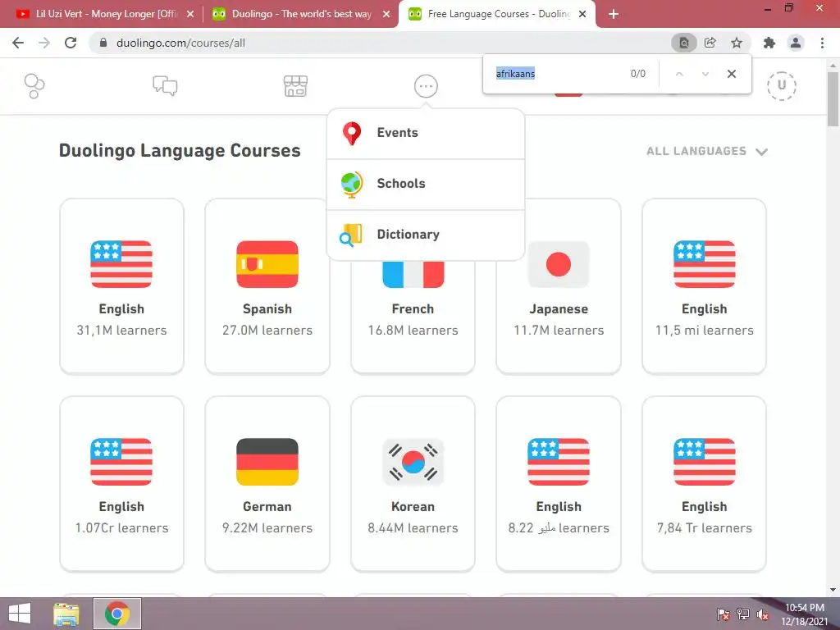The height and width of the screenshot is (630, 840).
Task: Switch to Duolingo world's best way tab
Action: 300,14
